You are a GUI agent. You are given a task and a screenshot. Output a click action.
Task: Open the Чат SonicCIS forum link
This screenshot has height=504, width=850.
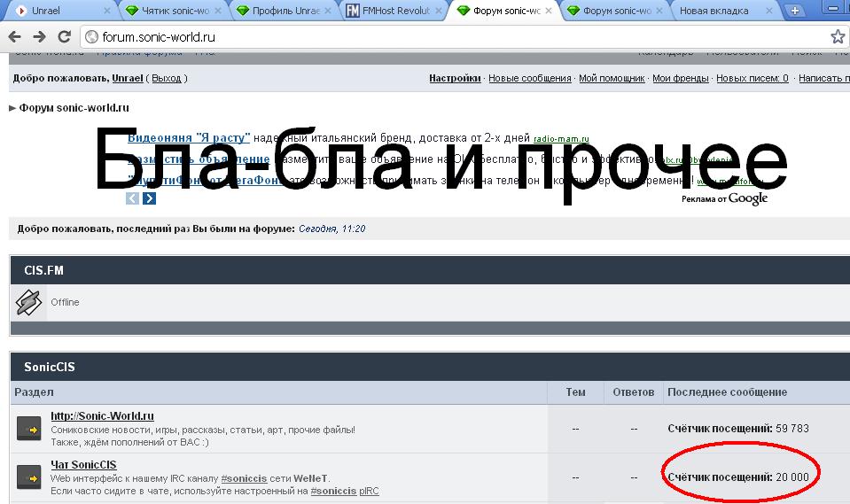pyautogui.click(x=83, y=464)
